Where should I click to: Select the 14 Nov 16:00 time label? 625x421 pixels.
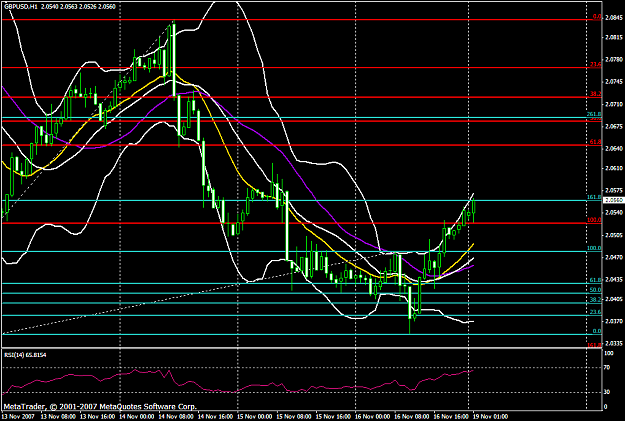[214, 417]
